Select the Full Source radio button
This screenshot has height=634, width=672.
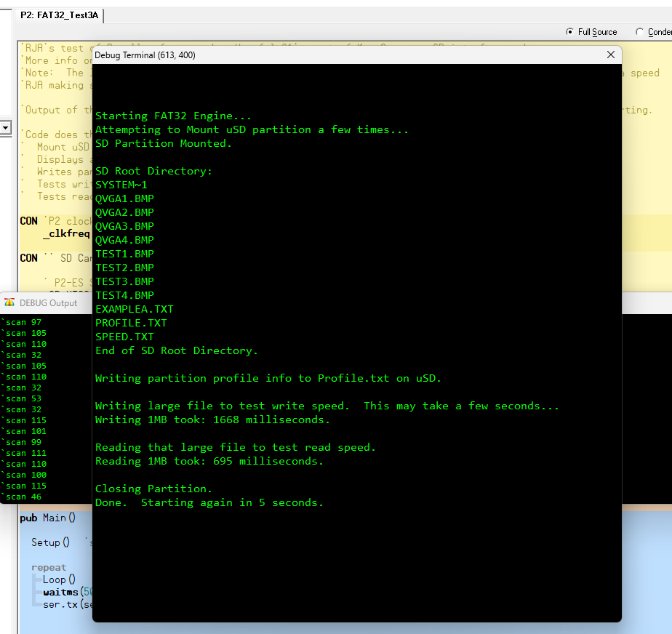coord(570,32)
